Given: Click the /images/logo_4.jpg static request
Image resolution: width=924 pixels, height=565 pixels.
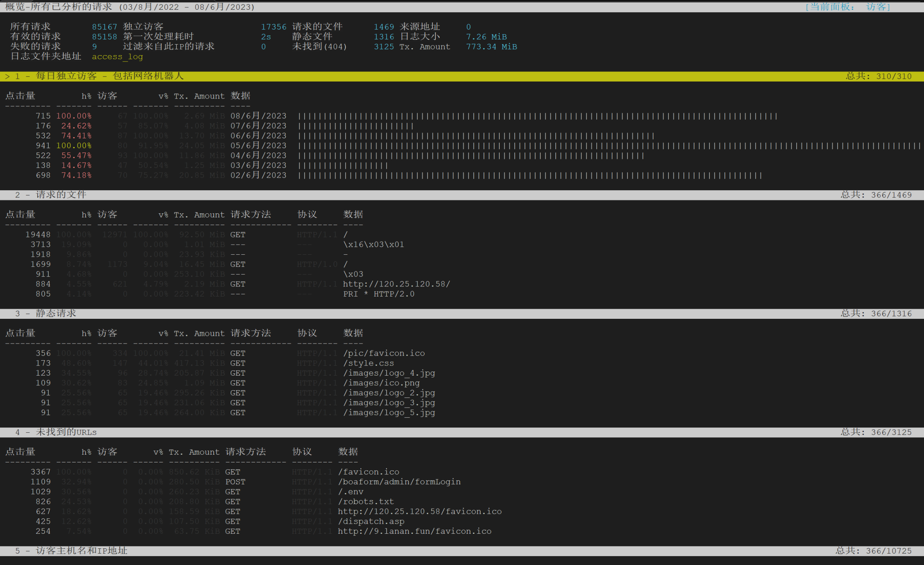Looking at the screenshot, I should point(389,373).
